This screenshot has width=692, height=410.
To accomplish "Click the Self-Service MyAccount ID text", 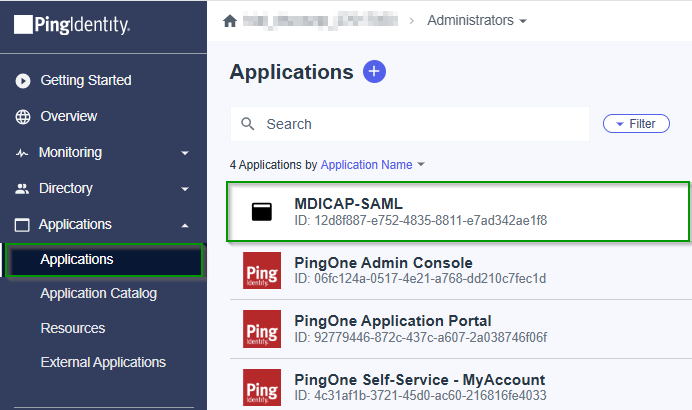I will click(x=421, y=395).
